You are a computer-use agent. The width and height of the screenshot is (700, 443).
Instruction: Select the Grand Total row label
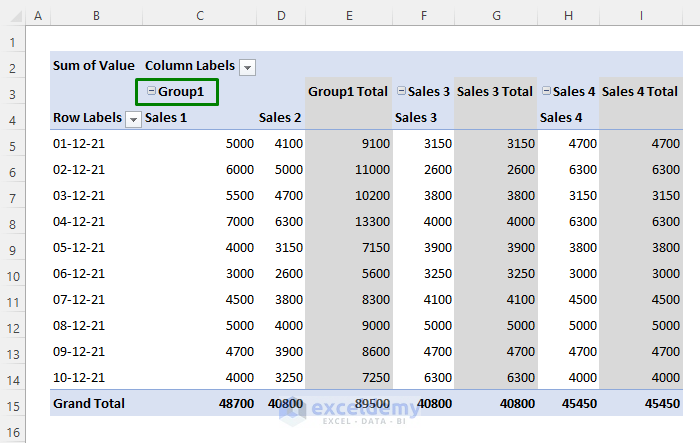coord(89,403)
